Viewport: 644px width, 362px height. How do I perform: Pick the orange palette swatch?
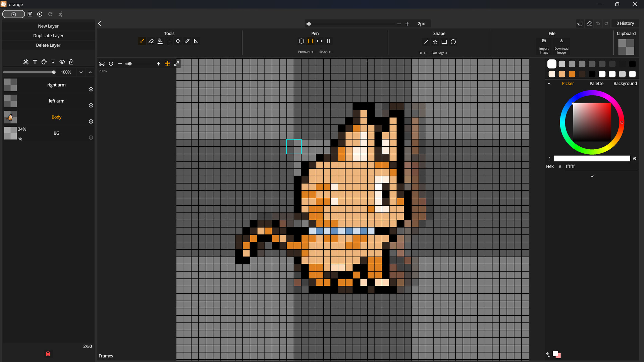[x=572, y=74]
